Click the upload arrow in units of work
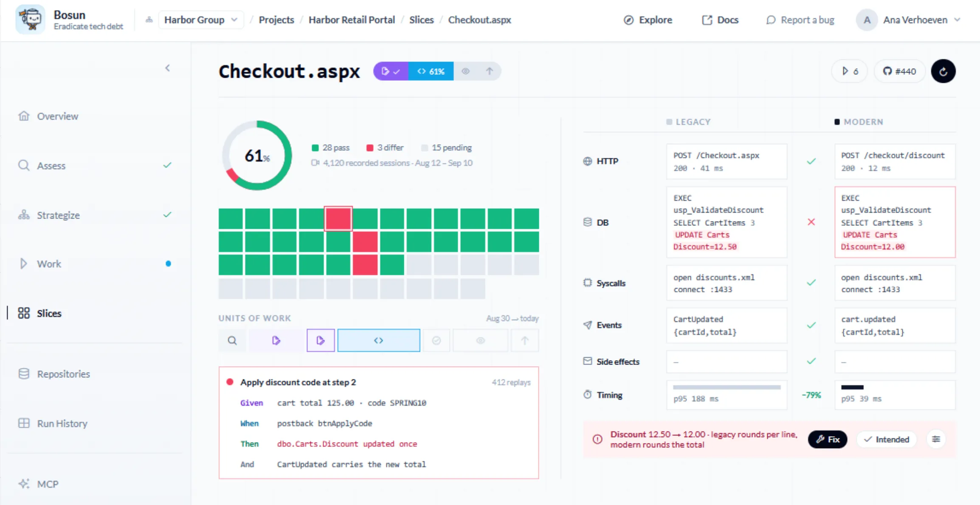 [x=525, y=340]
